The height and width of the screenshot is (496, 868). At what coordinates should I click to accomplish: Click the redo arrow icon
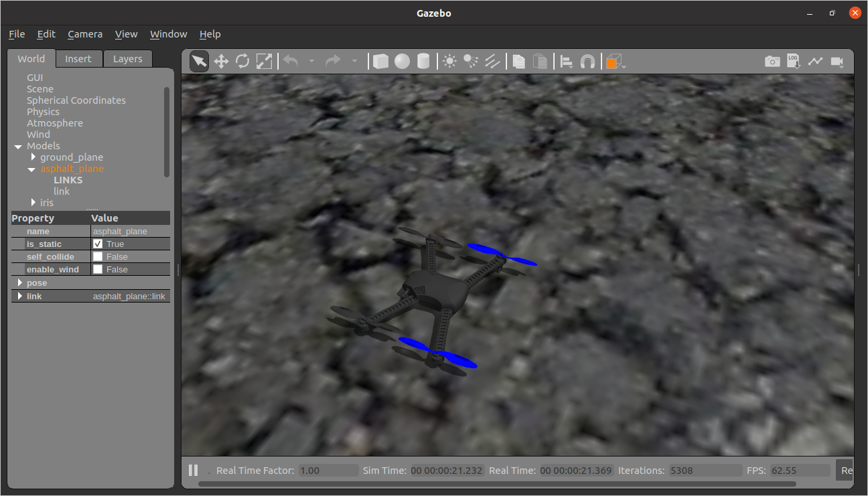point(333,61)
